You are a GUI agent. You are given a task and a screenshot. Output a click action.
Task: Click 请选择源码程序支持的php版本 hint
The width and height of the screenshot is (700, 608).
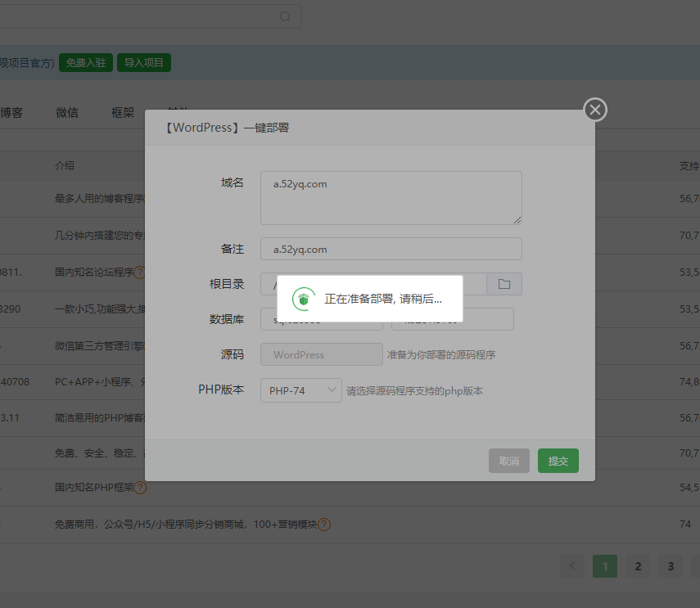coord(414,391)
